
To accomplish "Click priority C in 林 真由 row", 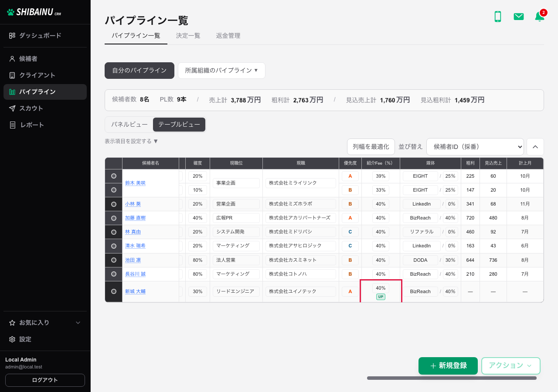I will (x=350, y=232).
